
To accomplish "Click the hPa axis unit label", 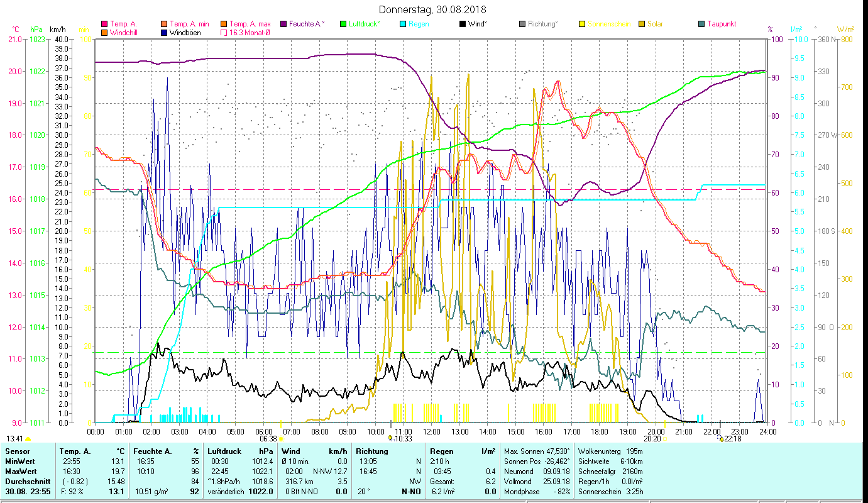I will coord(36,30).
